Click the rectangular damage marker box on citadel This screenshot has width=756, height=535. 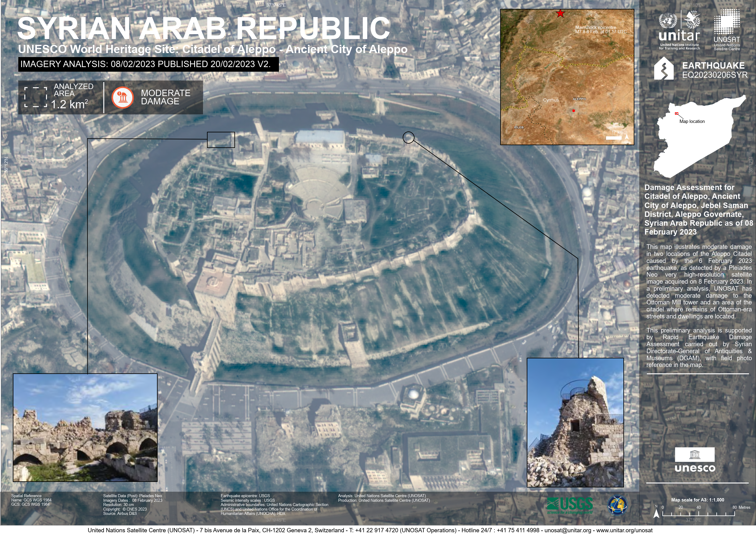click(221, 140)
